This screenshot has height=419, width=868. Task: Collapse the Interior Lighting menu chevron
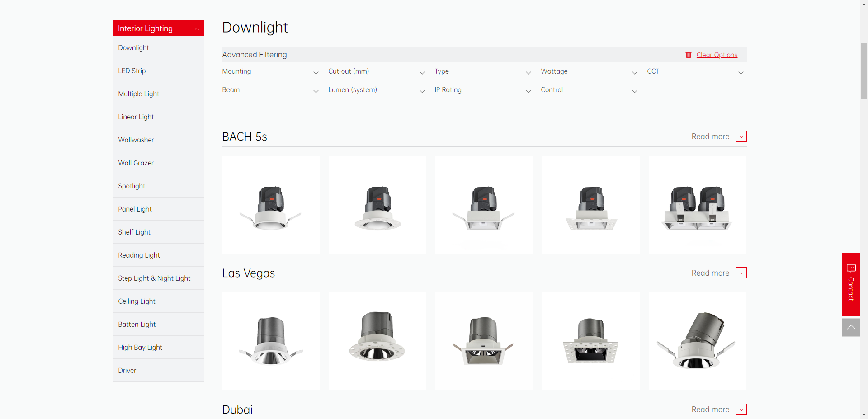pyautogui.click(x=197, y=28)
